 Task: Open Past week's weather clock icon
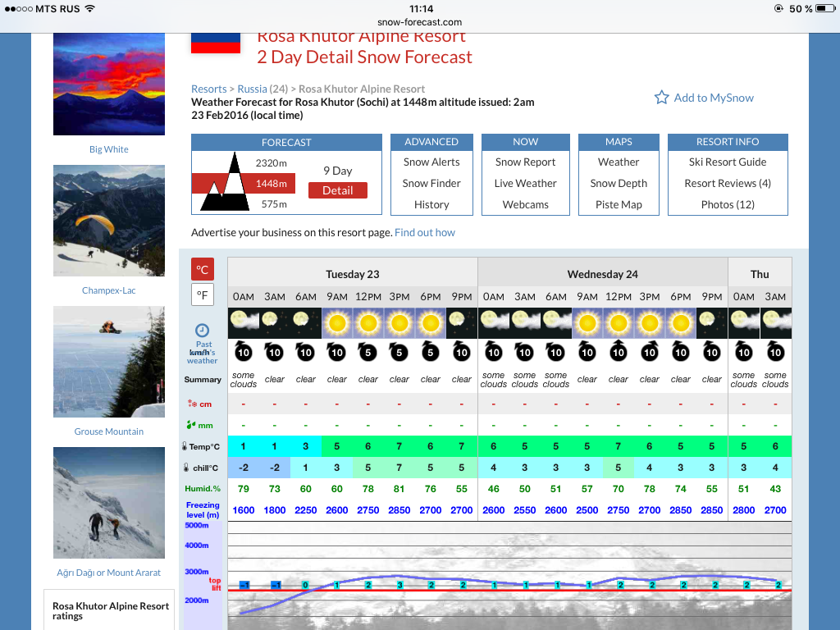(203, 330)
